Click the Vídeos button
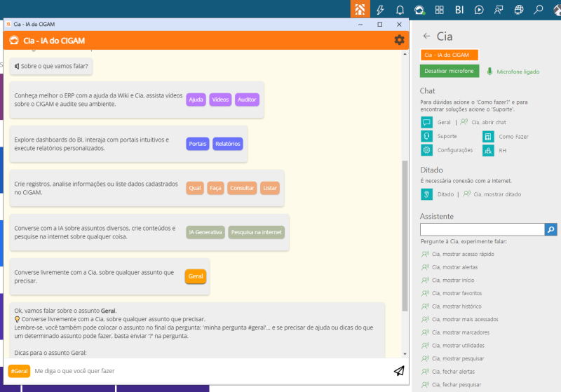 click(220, 100)
